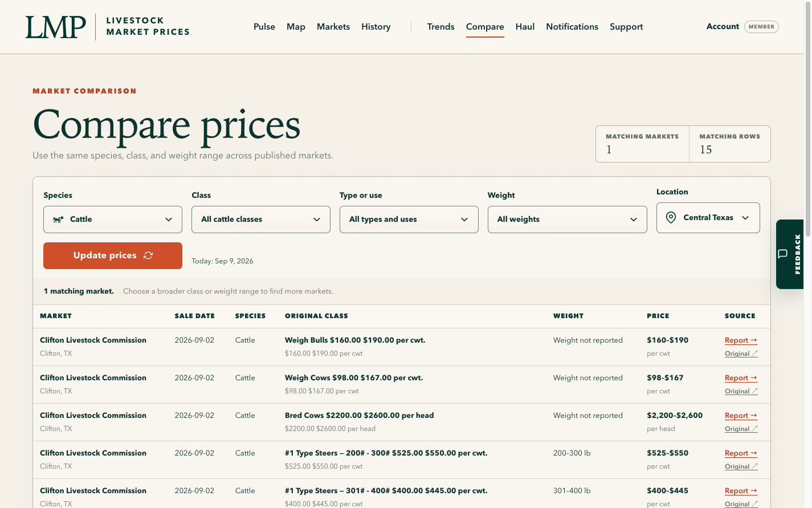Screen dimensions: 812x508
Task: Open the History page
Action: (x=376, y=27)
